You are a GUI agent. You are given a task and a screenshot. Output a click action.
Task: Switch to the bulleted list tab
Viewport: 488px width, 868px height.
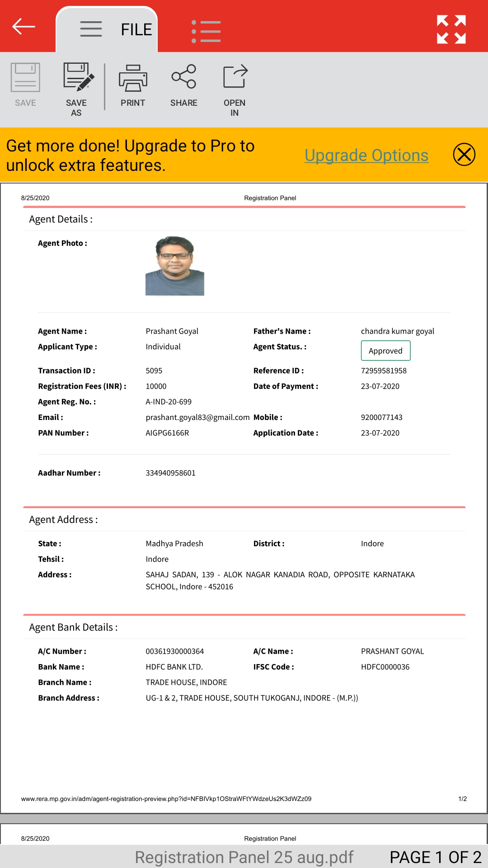(206, 31)
